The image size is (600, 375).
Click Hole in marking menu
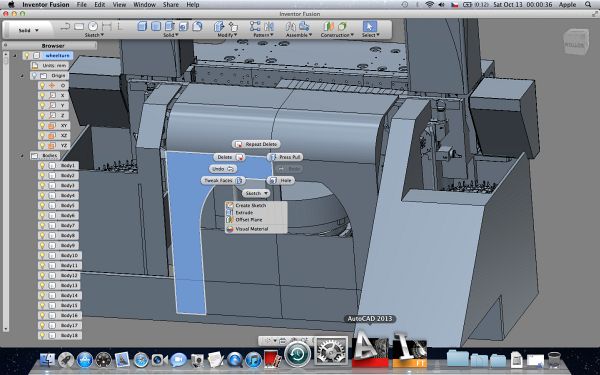pyautogui.click(x=281, y=180)
